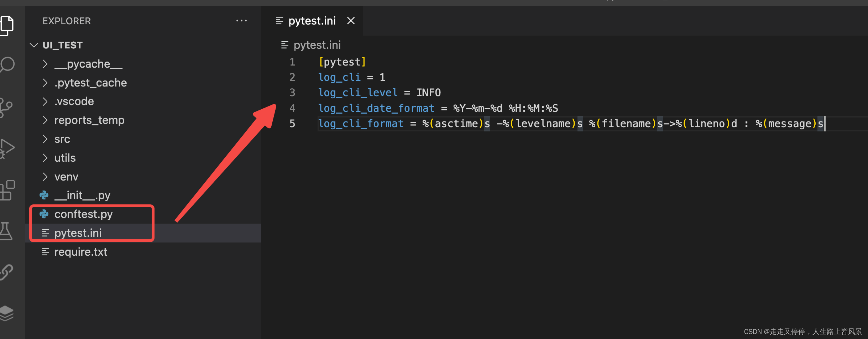Place cursor on the [pytest] section header
Image resolution: width=868 pixels, height=339 pixels.
tap(342, 62)
